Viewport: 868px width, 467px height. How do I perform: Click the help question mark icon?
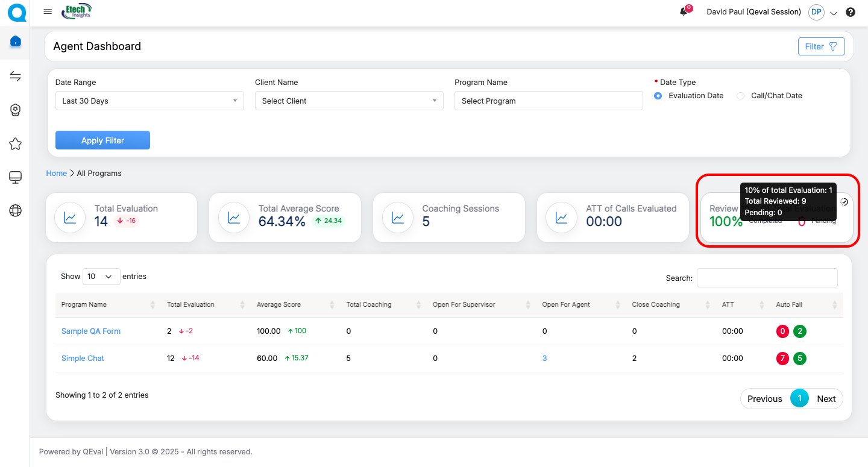point(851,12)
